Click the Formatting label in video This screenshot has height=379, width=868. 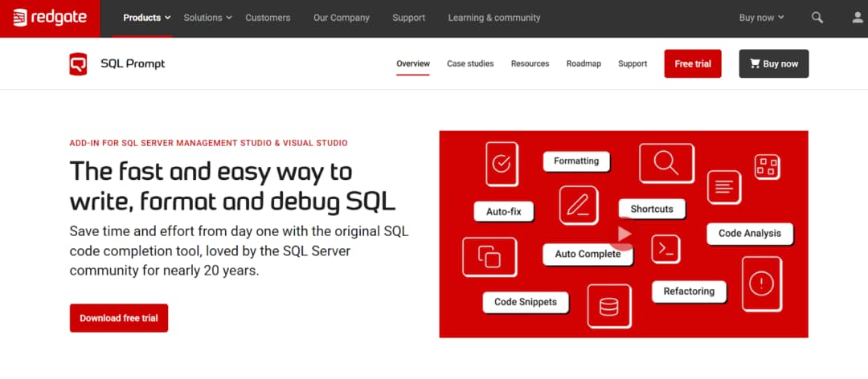pyautogui.click(x=576, y=161)
